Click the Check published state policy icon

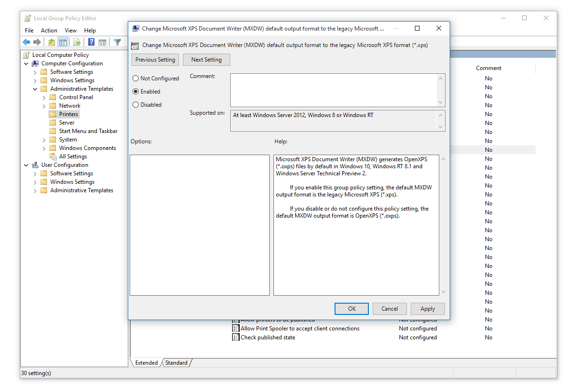pos(236,337)
